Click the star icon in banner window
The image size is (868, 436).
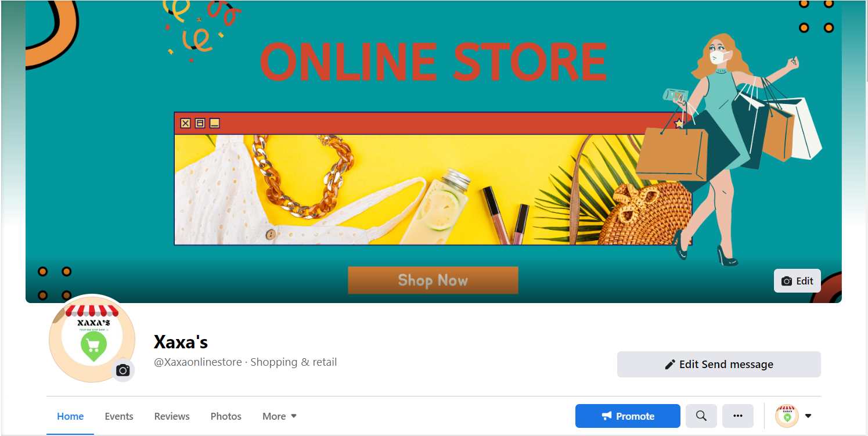(679, 123)
